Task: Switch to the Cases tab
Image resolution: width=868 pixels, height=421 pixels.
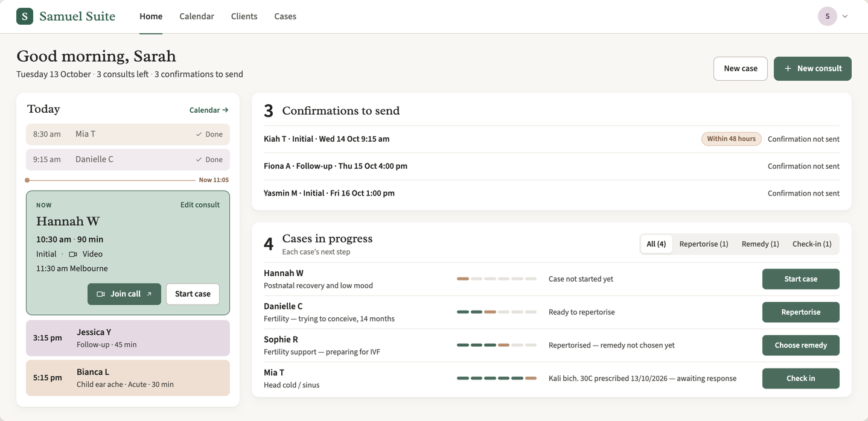Action: (285, 16)
